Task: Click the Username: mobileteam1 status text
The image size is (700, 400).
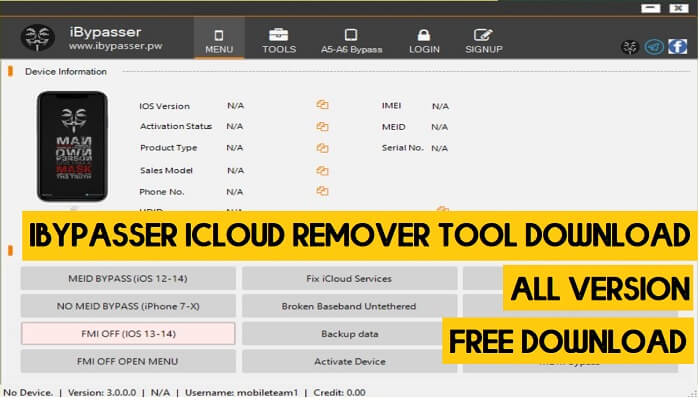Action: pos(242,393)
